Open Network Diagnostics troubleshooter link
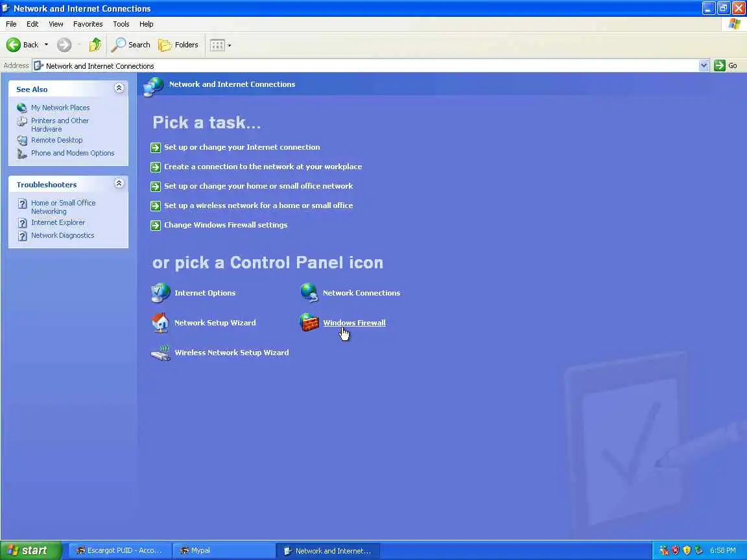The height and width of the screenshot is (560, 747). coord(63,235)
